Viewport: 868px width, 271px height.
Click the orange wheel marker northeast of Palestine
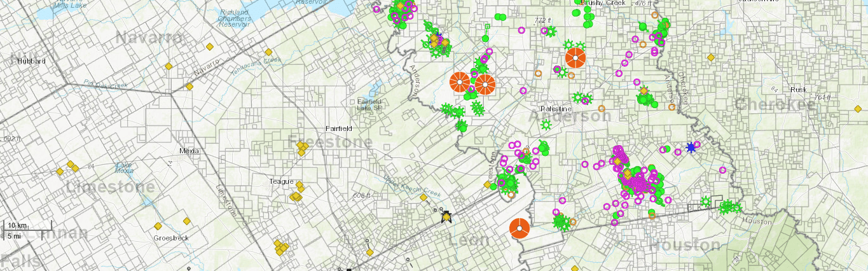[575, 58]
